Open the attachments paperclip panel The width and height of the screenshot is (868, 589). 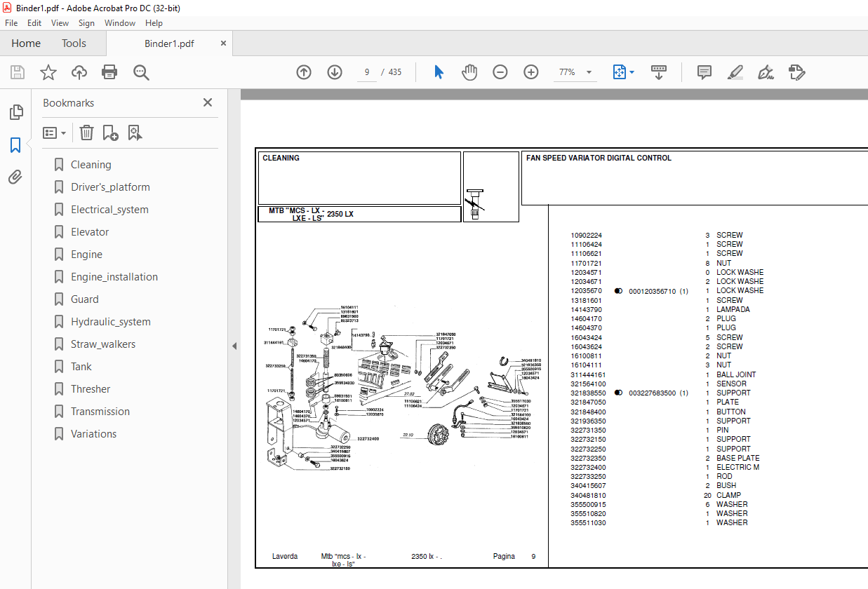[x=15, y=177]
